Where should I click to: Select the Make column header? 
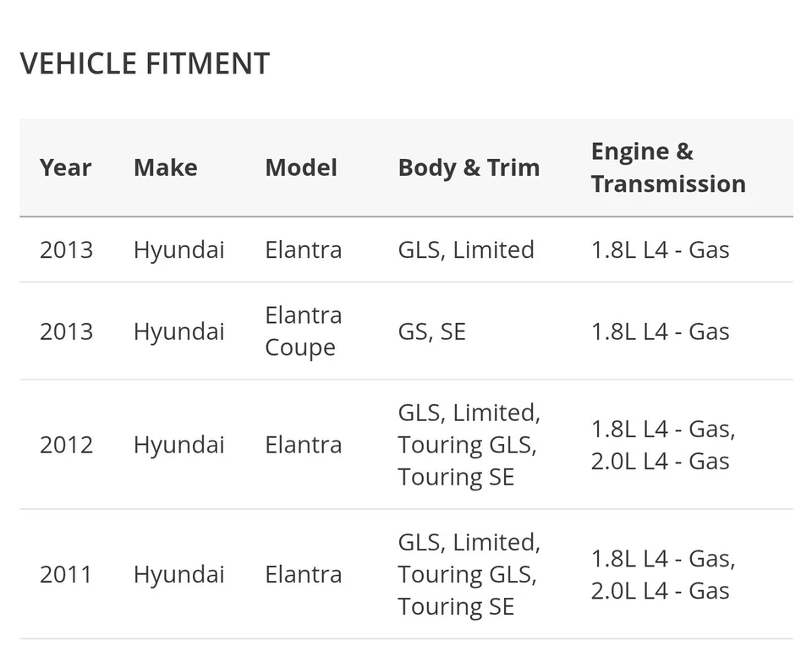tap(165, 167)
